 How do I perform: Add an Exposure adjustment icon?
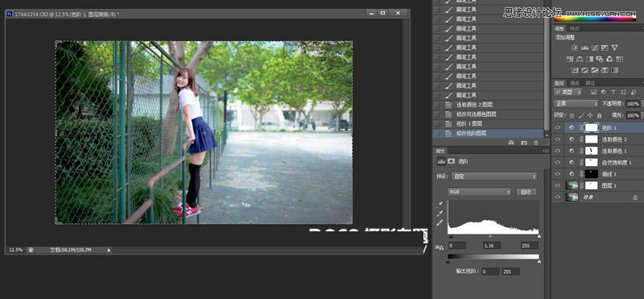pyautogui.click(x=605, y=48)
